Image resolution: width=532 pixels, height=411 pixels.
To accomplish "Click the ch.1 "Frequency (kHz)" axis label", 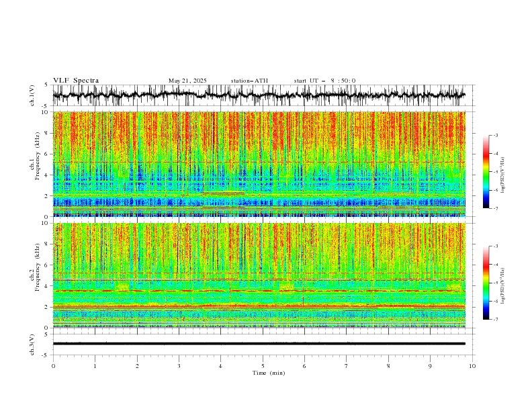I will [38, 156].
